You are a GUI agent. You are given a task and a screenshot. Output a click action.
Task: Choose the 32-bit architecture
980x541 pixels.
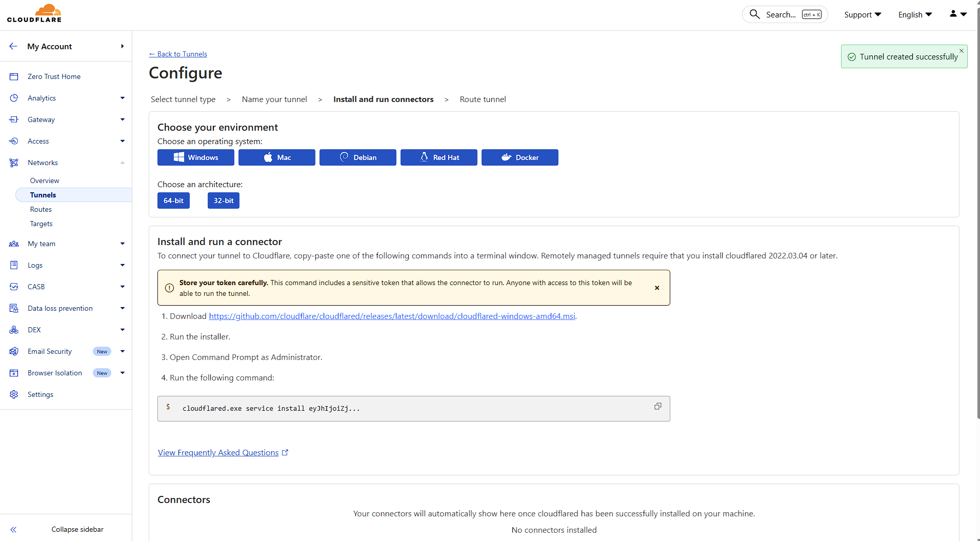224,201
